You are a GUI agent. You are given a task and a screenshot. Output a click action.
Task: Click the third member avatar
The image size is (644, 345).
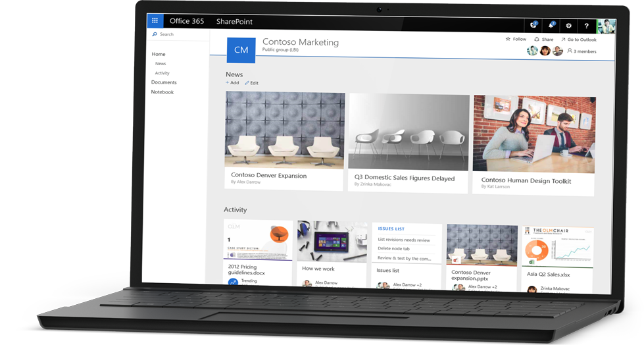pyautogui.click(x=557, y=51)
